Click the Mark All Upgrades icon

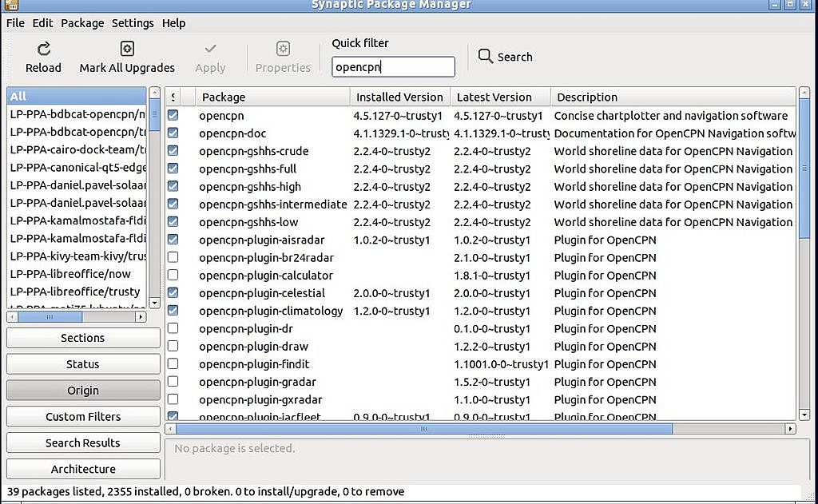tap(127, 49)
